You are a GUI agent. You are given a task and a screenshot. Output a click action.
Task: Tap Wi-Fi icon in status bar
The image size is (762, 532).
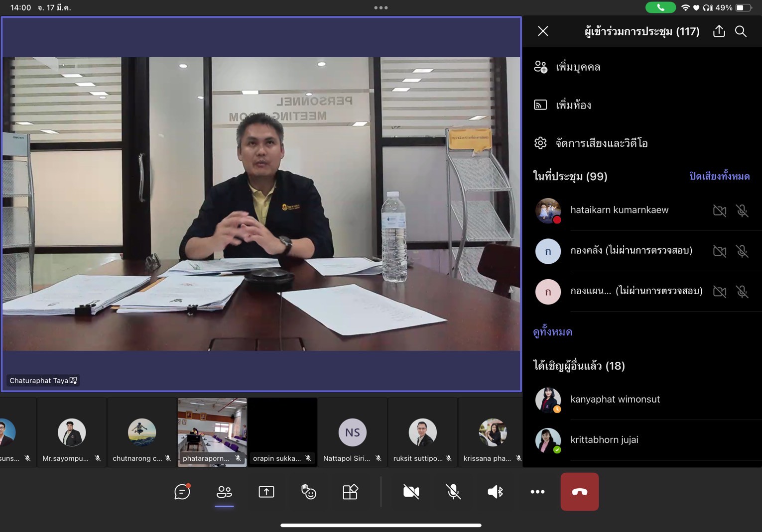[x=685, y=7]
